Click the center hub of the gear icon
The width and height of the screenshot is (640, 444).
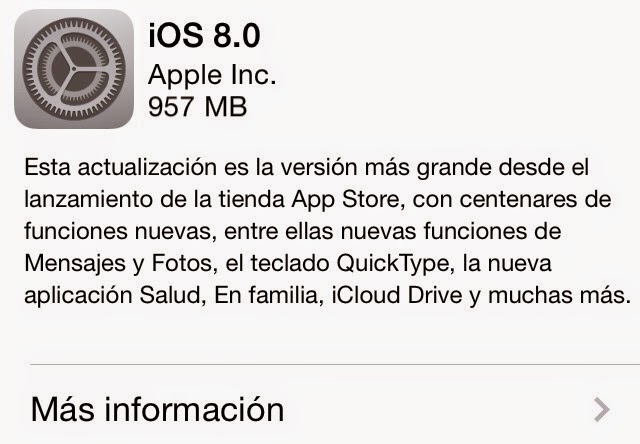pyautogui.click(x=74, y=69)
